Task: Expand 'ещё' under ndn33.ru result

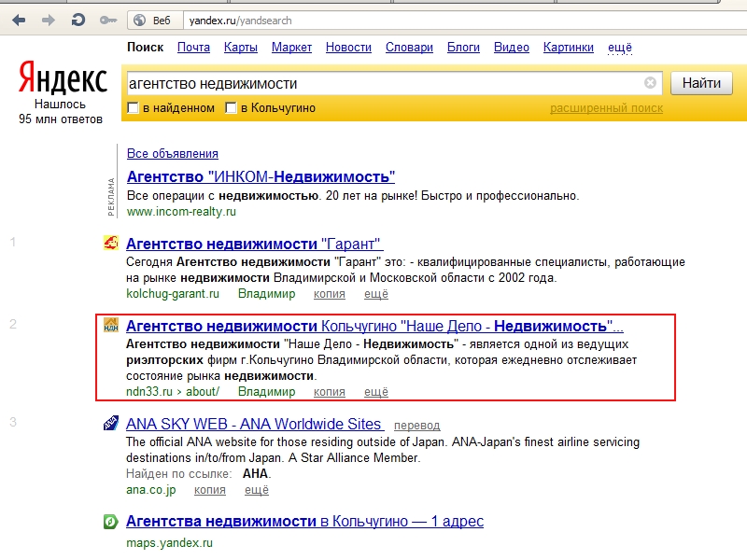Action: click(x=376, y=392)
